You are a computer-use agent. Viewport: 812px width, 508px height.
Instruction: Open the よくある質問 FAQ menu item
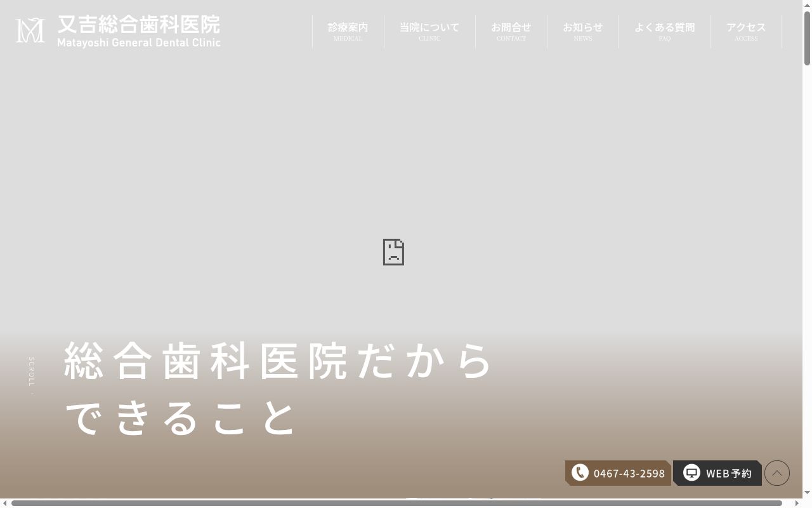(665, 32)
